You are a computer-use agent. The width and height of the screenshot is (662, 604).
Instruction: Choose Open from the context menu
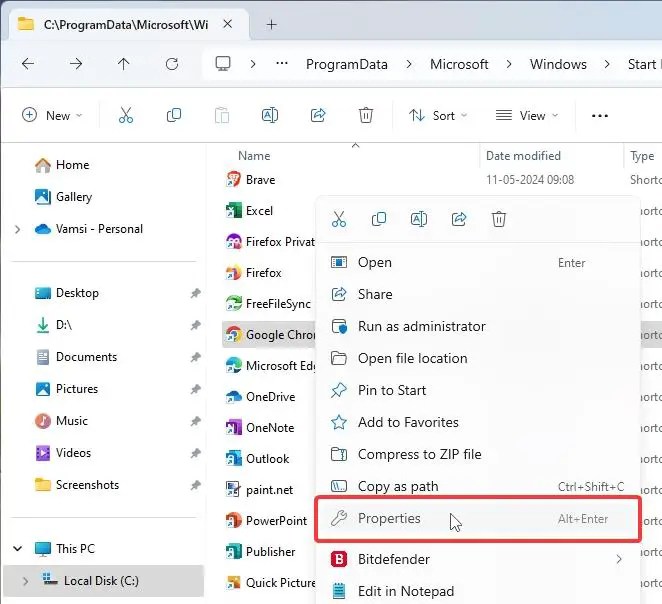point(478,263)
